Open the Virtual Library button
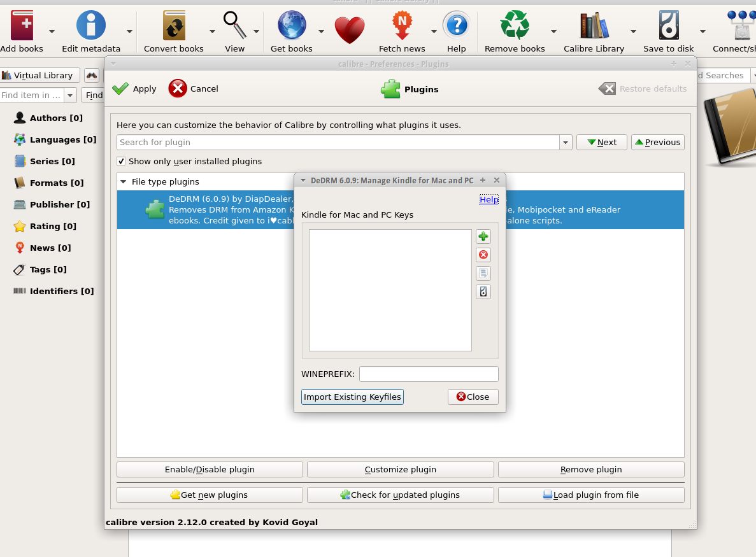The width and height of the screenshot is (756, 557). [39, 75]
